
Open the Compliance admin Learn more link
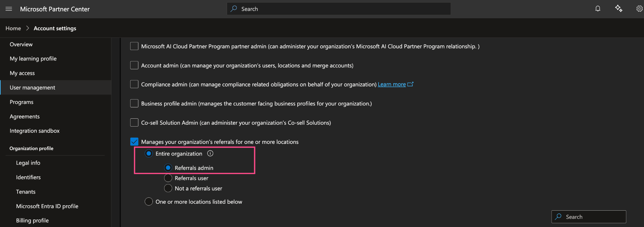(x=392, y=84)
